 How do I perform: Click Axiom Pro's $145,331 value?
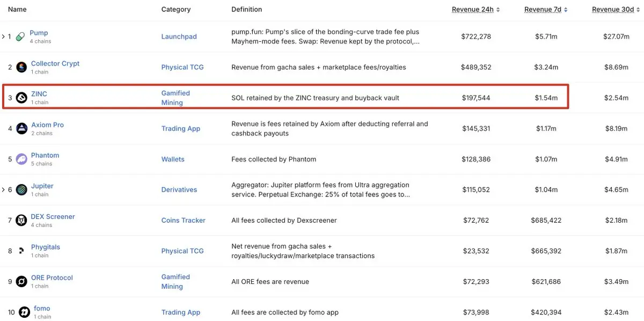(476, 128)
